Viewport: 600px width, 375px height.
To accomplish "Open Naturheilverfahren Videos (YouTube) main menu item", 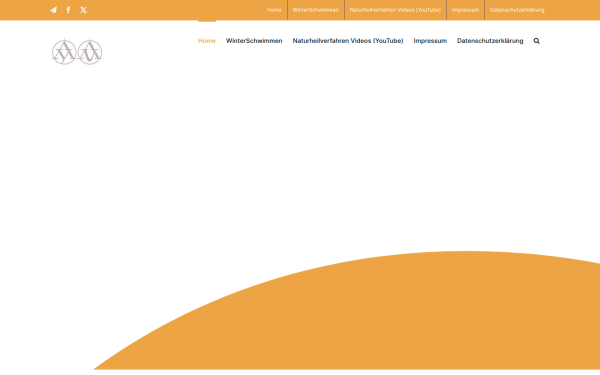I will (x=348, y=41).
